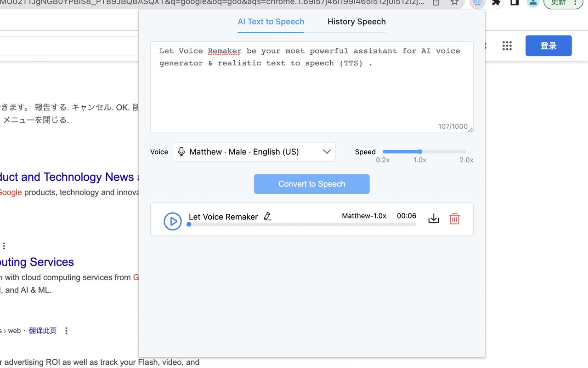This screenshot has height=368, width=588.
Task: Click the Matthew-1.0x label
Action: point(364,216)
